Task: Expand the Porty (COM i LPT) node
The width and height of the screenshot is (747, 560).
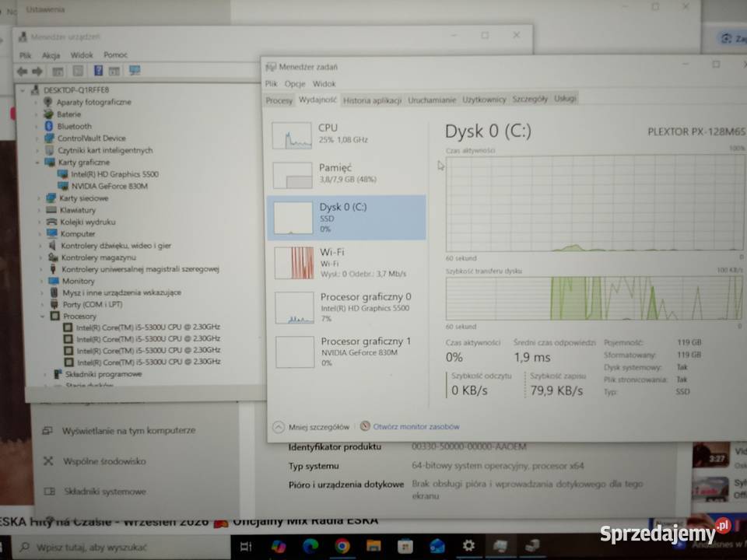Action: point(42,304)
